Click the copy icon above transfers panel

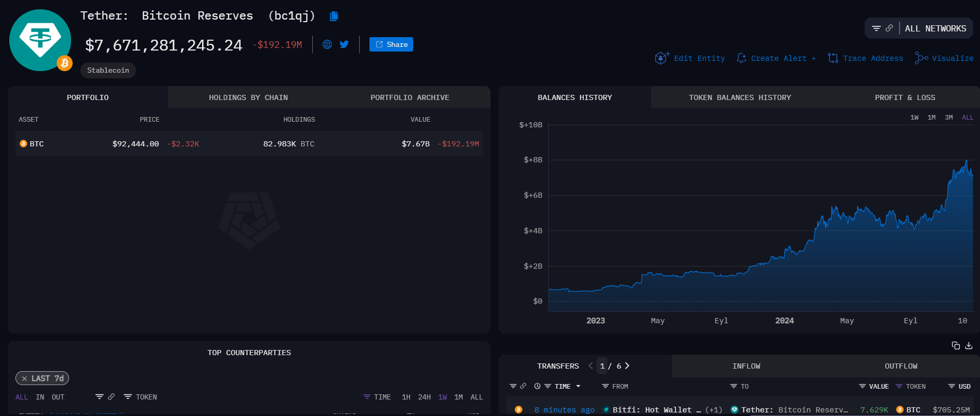coord(956,345)
